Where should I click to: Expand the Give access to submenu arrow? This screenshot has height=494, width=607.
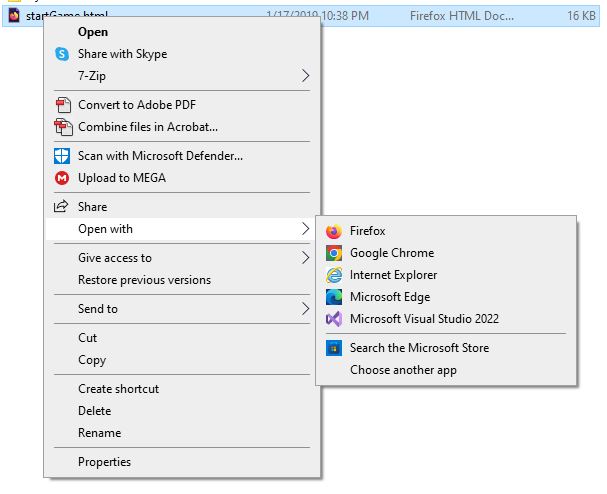(x=305, y=258)
